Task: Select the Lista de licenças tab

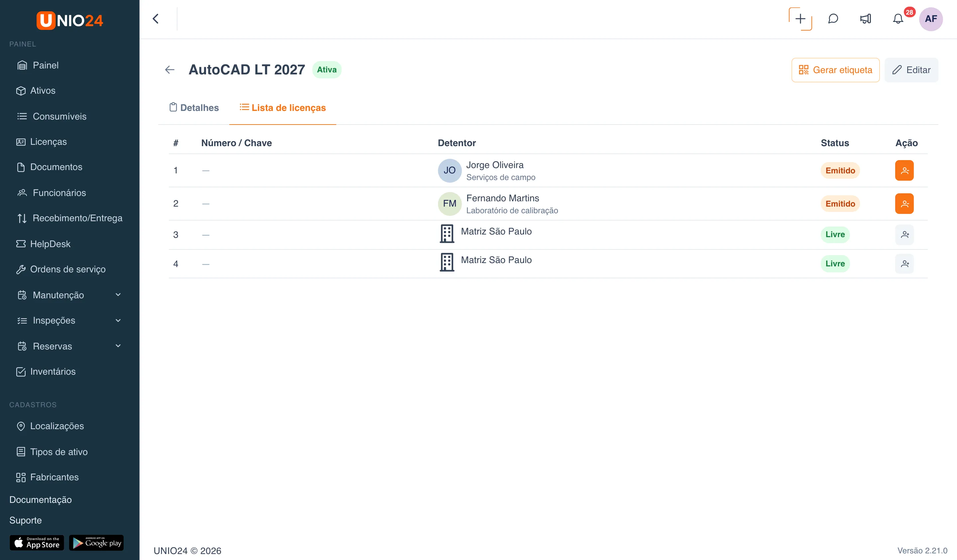Action: [x=282, y=108]
